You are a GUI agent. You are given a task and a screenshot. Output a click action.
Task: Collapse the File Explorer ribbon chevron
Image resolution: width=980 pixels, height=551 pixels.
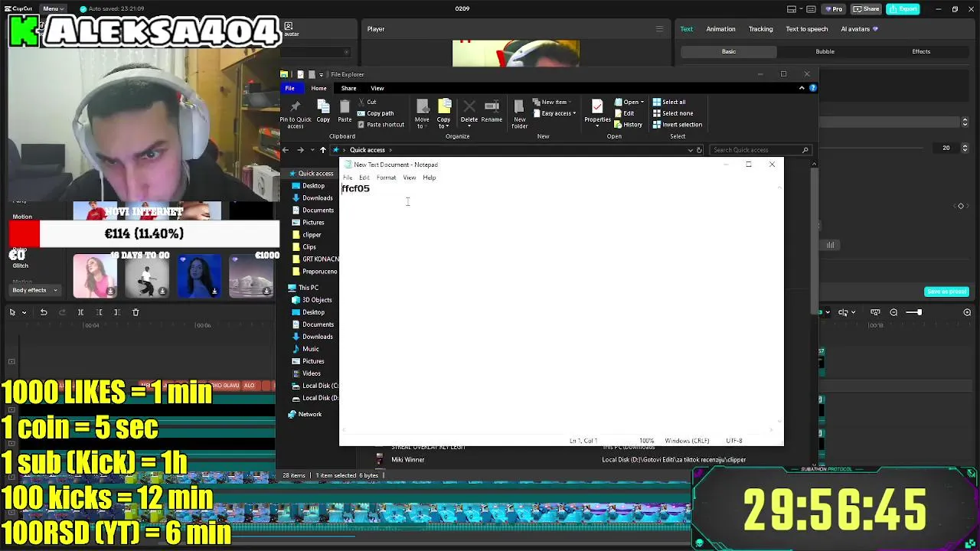[802, 88]
